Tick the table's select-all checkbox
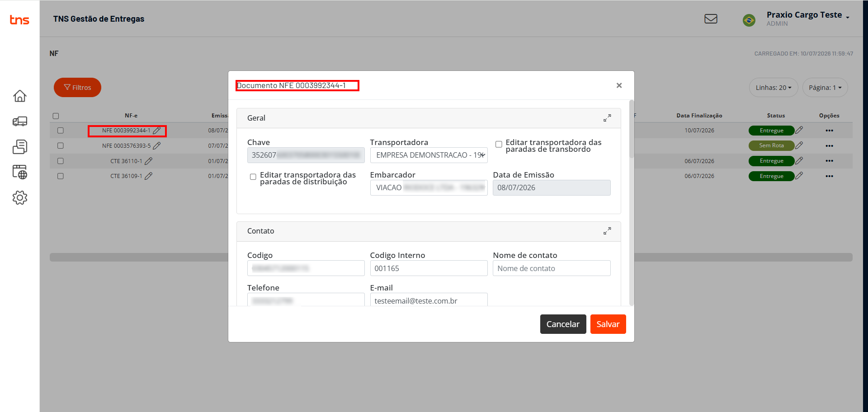868x412 pixels. (56, 116)
